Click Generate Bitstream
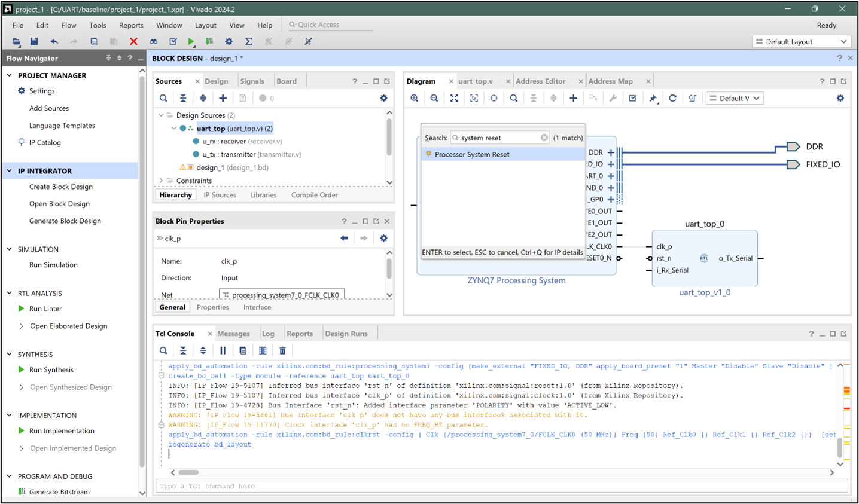Screen dimensions: 859x504 [60, 491]
